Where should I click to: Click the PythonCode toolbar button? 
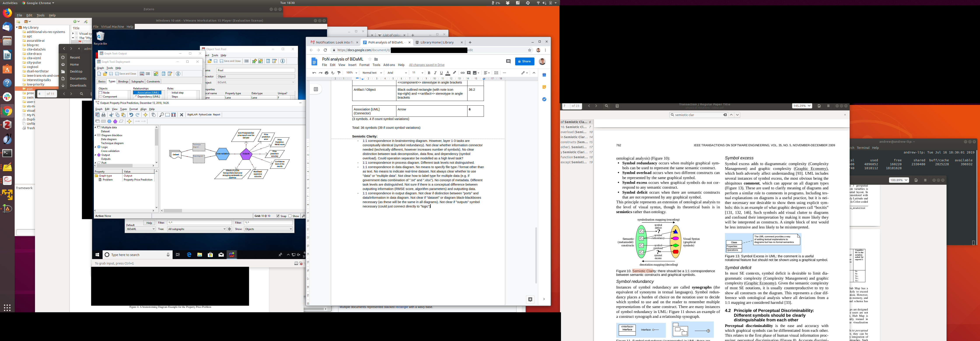click(205, 114)
